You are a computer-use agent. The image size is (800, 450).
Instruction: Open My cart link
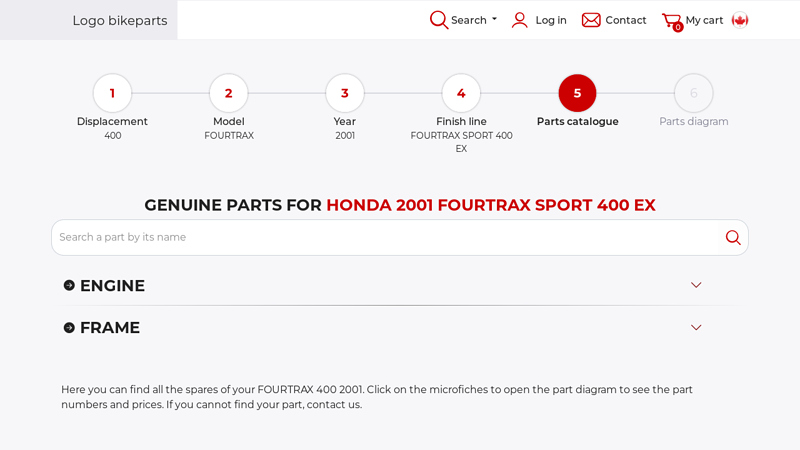pyautogui.click(x=704, y=20)
